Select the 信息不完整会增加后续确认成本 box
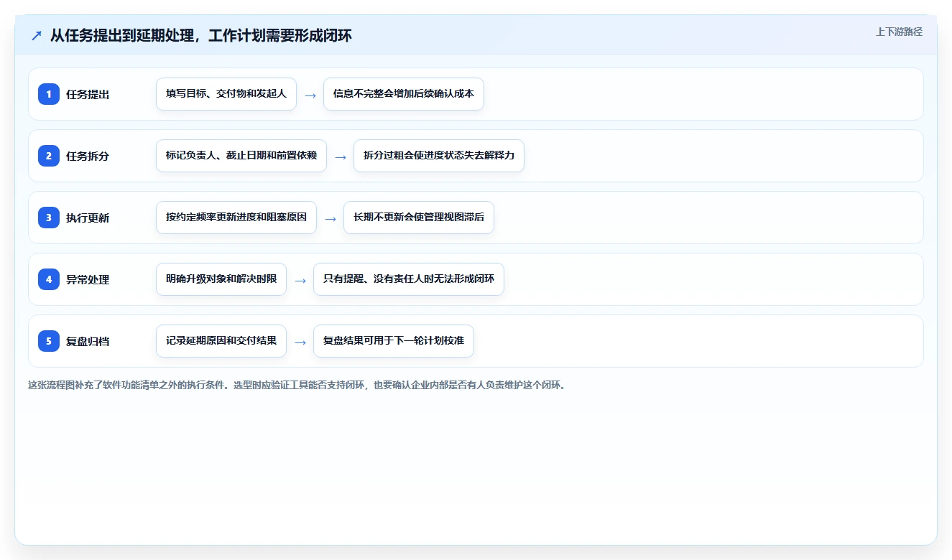The image size is (952, 560). tap(404, 94)
